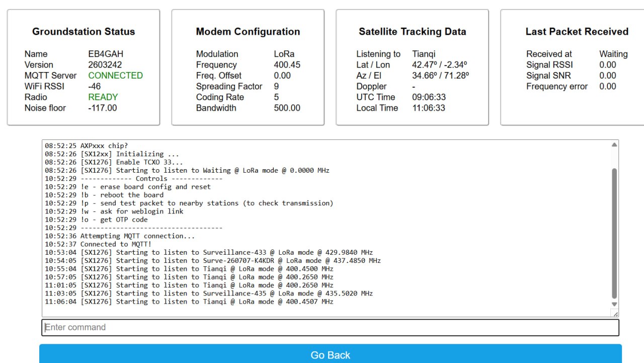Click the Go Back button
This screenshot has width=644, height=363.
[x=331, y=354]
